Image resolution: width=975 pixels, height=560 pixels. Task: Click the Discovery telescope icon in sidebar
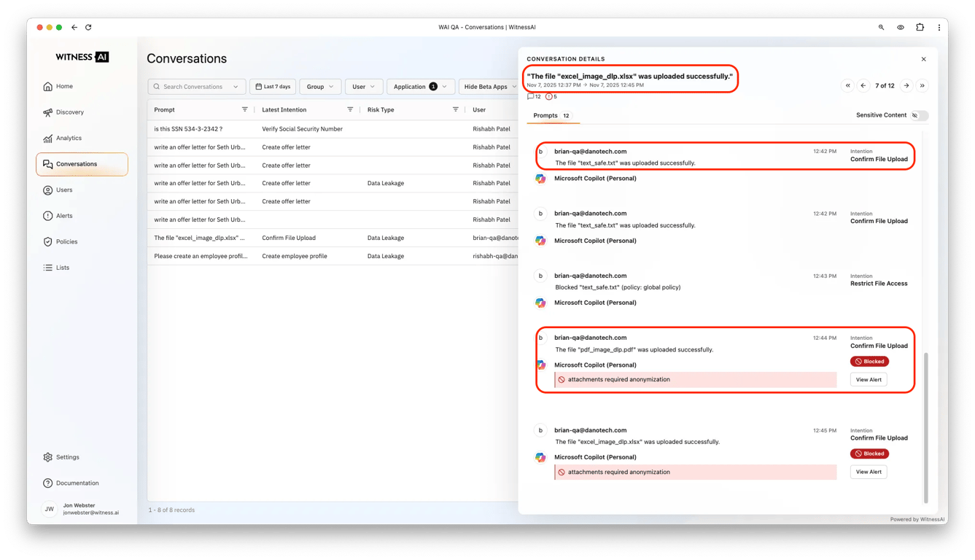48,112
